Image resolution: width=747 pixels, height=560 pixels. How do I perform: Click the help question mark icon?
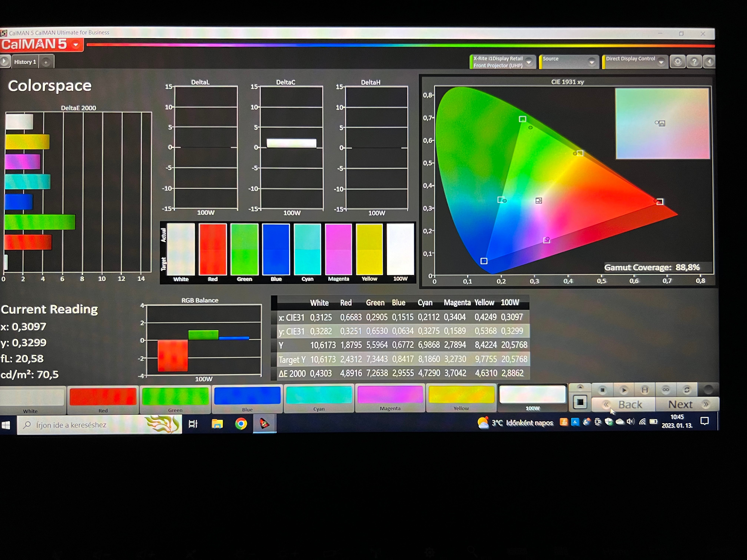click(x=694, y=62)
